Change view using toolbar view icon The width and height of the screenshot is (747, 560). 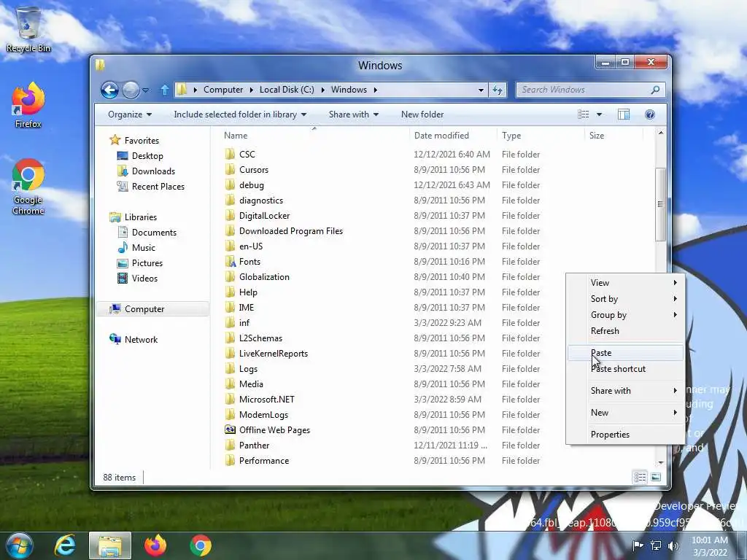[584, 114]
